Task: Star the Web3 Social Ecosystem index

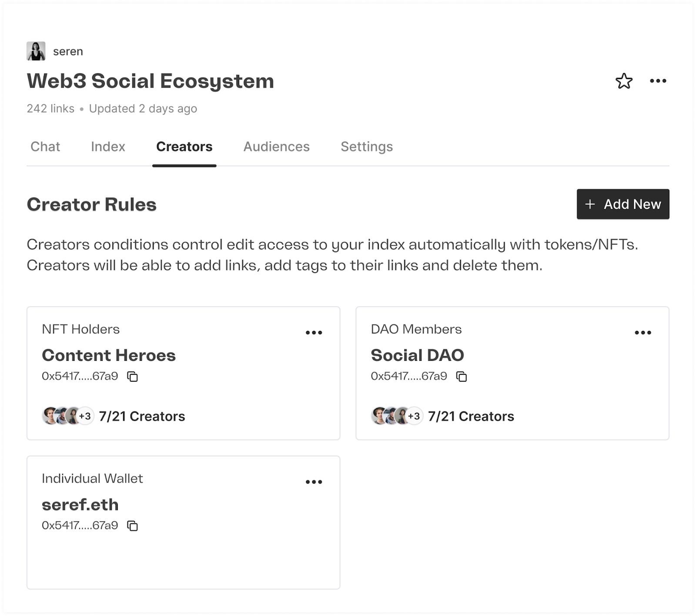Action: click(624, 81)
